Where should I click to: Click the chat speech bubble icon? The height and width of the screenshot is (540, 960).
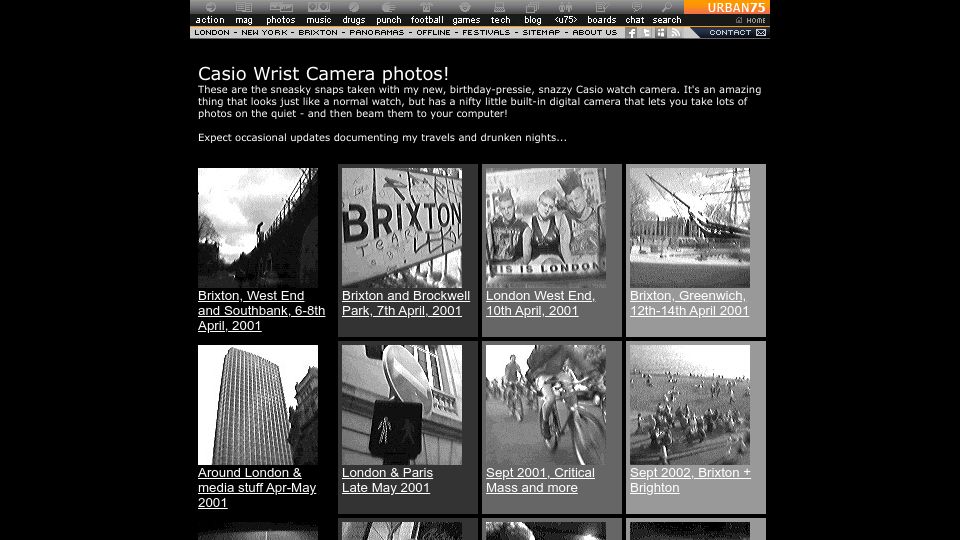(637, 7)
